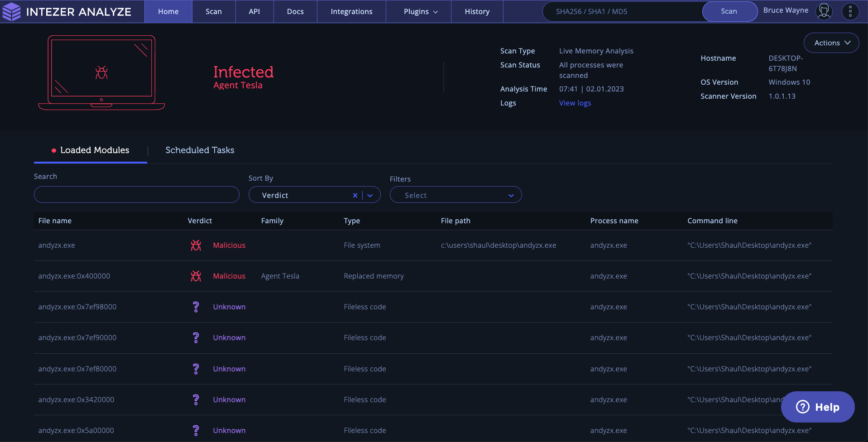Open the History page
868x442 pixels.
477,12
